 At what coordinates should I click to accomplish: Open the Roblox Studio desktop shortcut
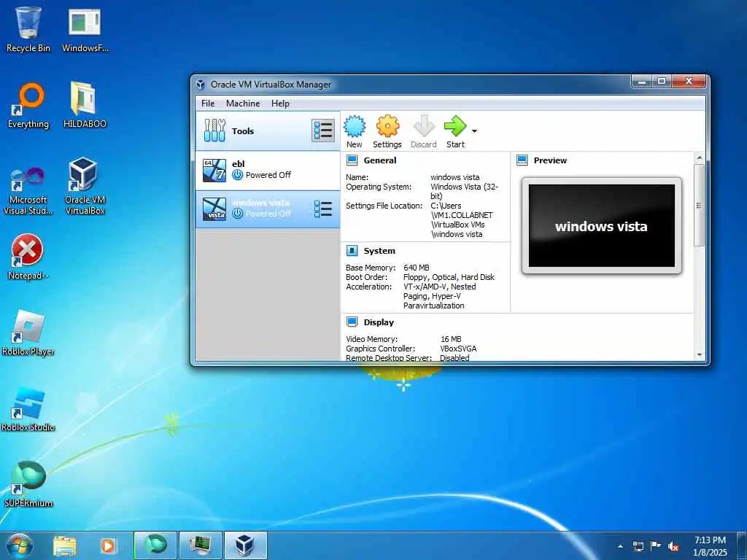(x=28, y=408)
